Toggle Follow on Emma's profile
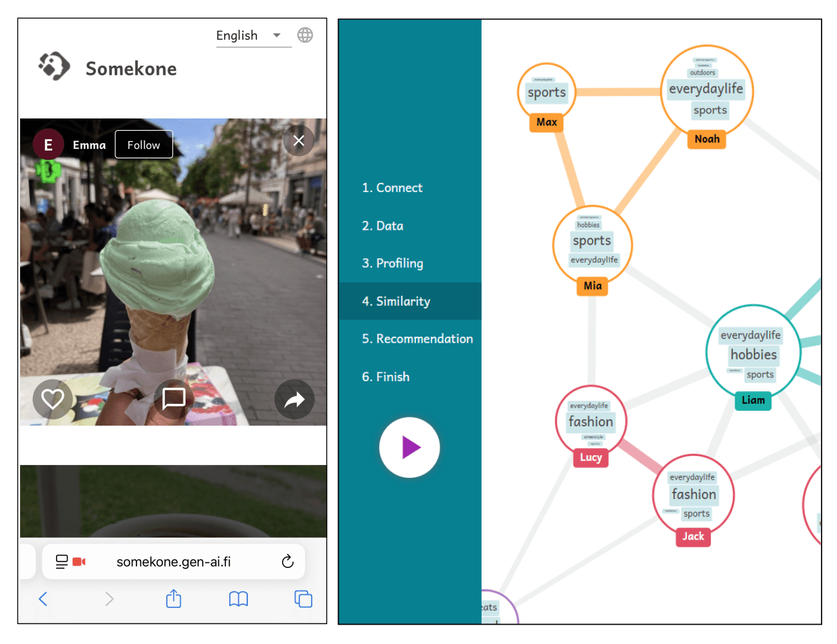 point(144,144)
